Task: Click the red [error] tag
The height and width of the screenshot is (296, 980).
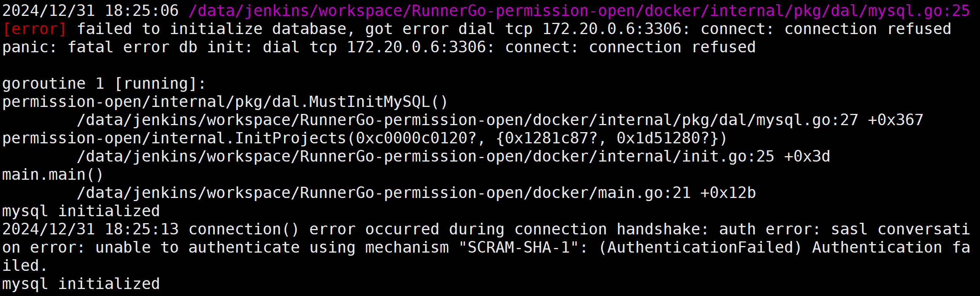Action: coord(35,29)
